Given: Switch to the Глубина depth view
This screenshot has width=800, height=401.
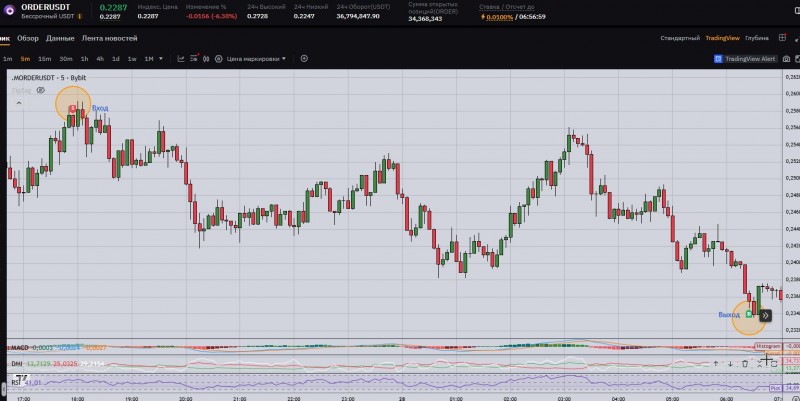Looking at the screenshot, I should pos(757,38).
